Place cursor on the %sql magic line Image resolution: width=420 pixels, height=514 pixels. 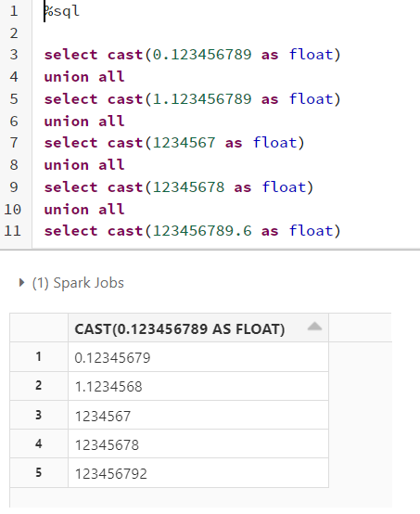[x=62, y=11]
